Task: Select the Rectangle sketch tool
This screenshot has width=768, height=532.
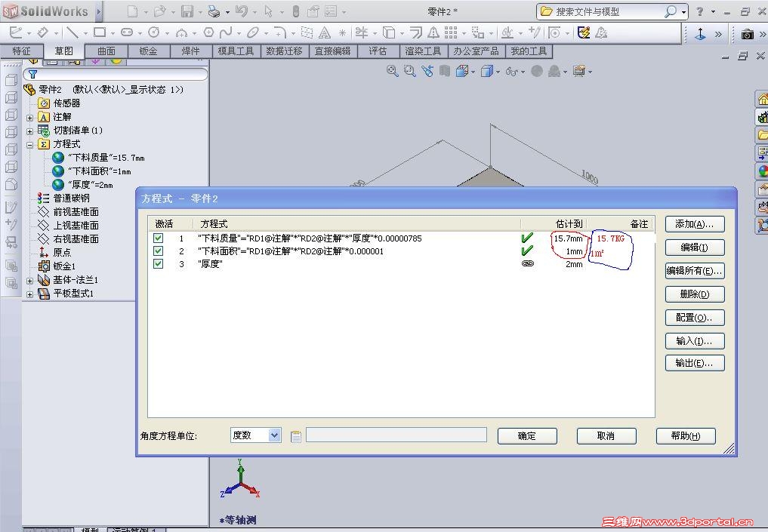Action: click(x=100, y=32)
